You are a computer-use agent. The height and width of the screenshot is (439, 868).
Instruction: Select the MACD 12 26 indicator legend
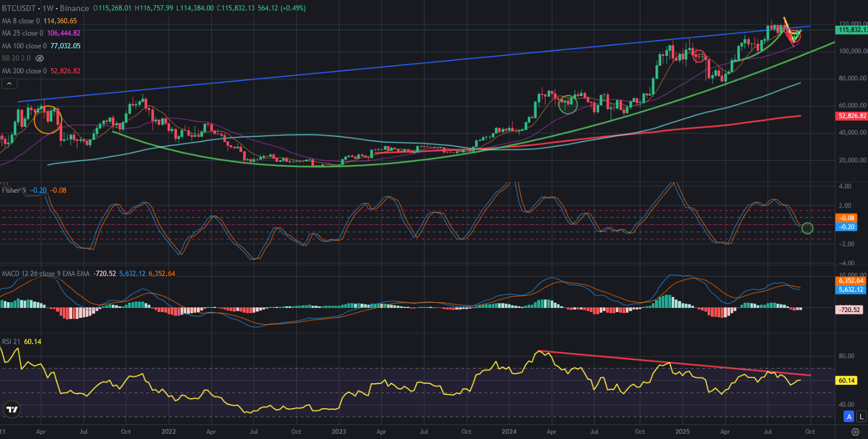click(x=46, y=273)
